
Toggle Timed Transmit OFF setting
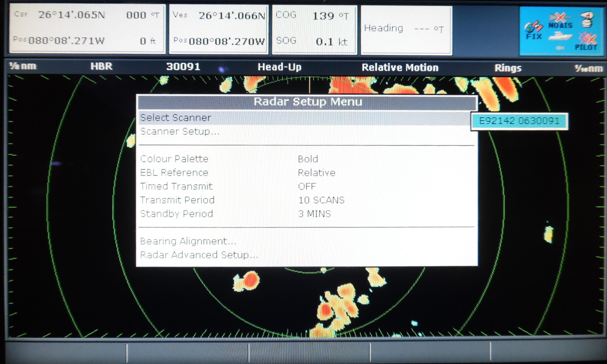[307, 186]
